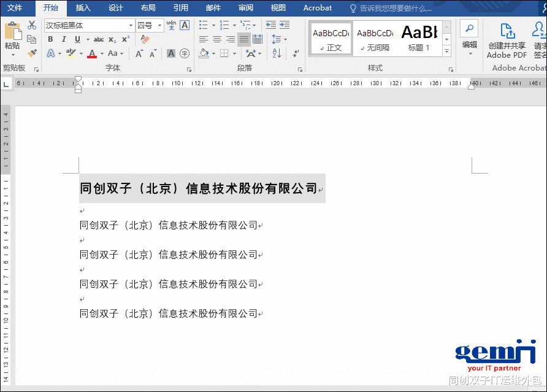Image resolution: width=547 pixels, height=392 pixels.
Task: Click the Clear All Formatting eraser
Action: 145,39
